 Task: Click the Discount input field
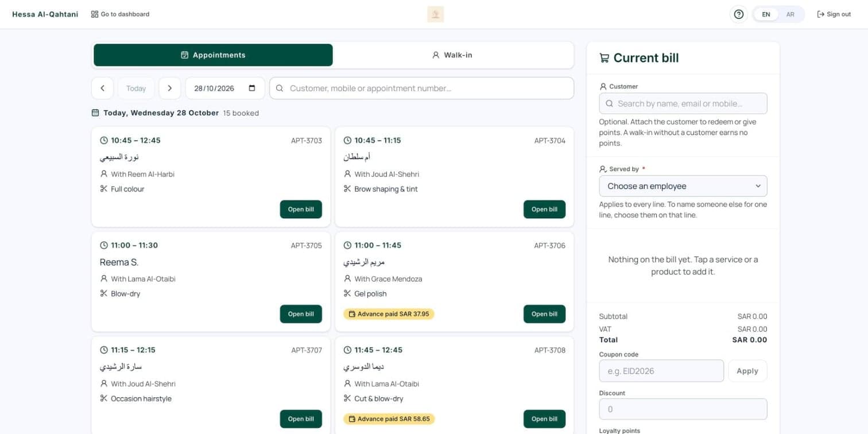point(683,409)
